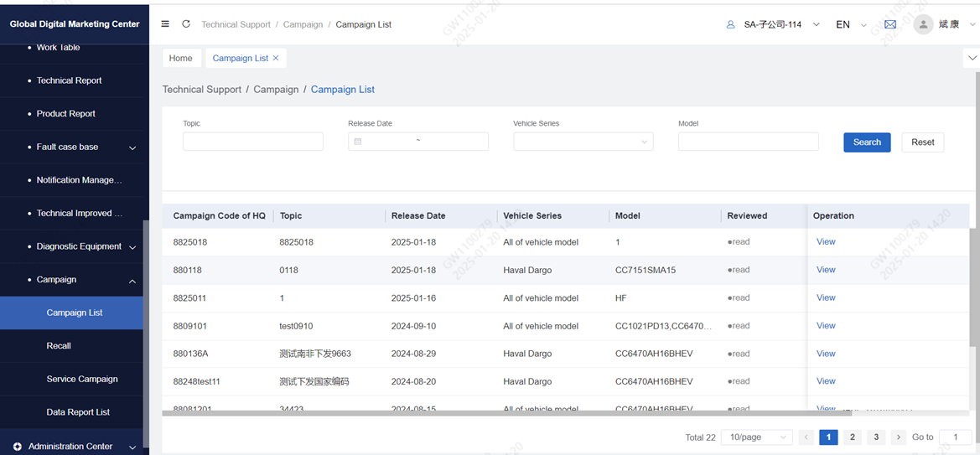Click the page refresh icon
The height and width of the screenshot is (455, 980).
click(186, 24)
